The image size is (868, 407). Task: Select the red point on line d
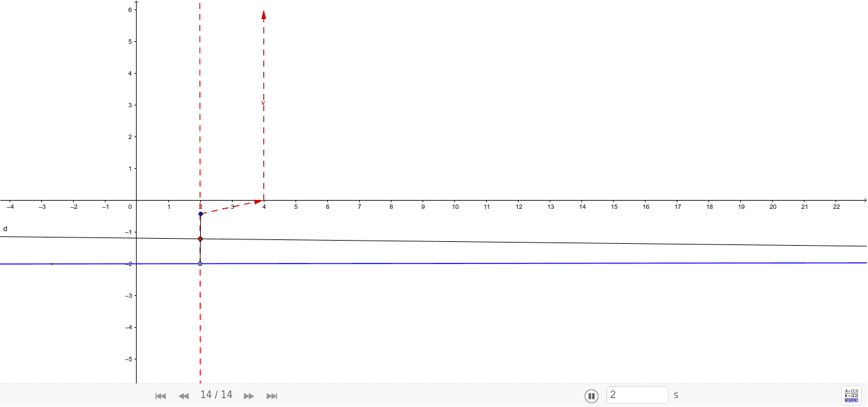200,239
